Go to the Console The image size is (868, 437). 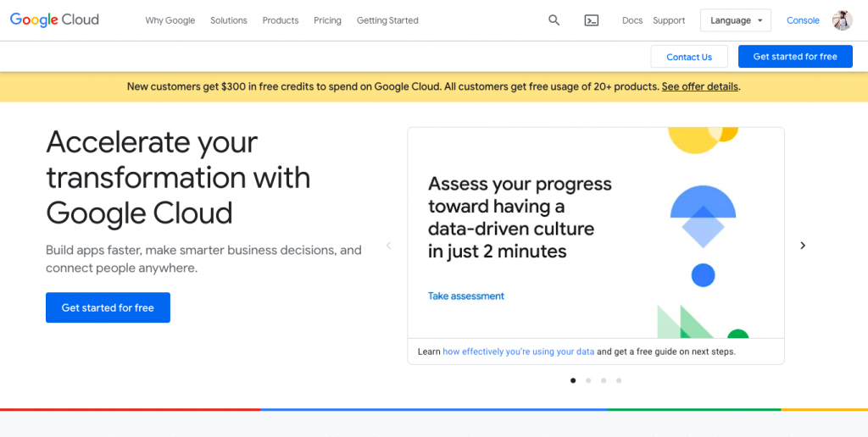[803, 20]
